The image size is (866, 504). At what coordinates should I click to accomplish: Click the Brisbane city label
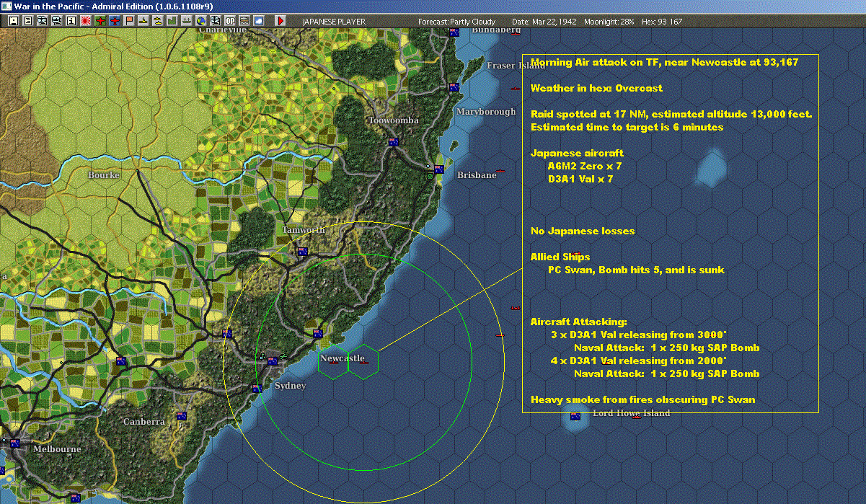(x=477, y=175)
